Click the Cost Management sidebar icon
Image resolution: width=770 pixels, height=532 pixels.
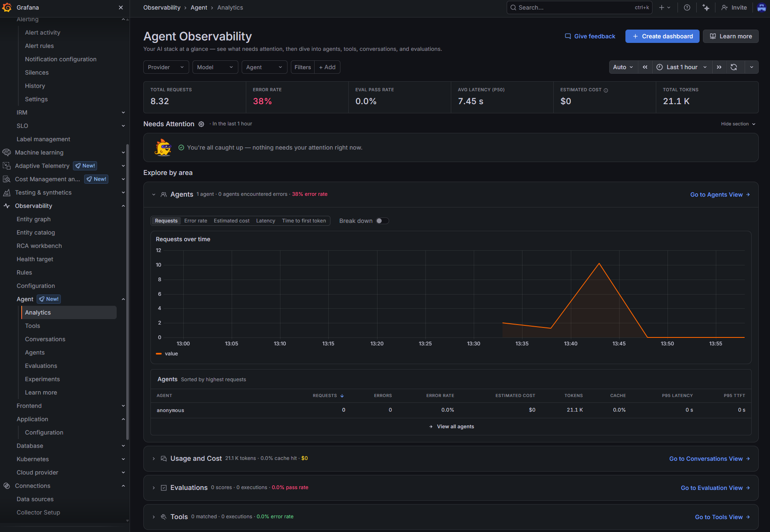pyautogui.click(x=7, y=179)
